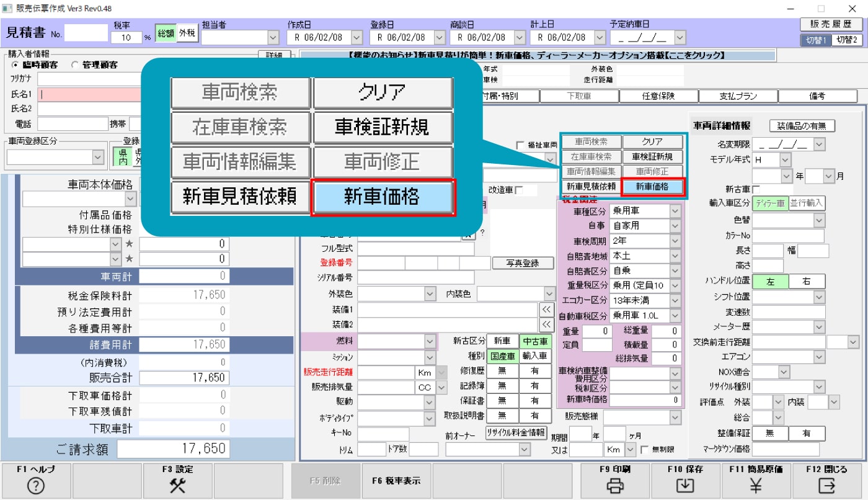The image size is (868, 500).
Task: Click the 写真登録 button
Action: (x=523, y=263)
